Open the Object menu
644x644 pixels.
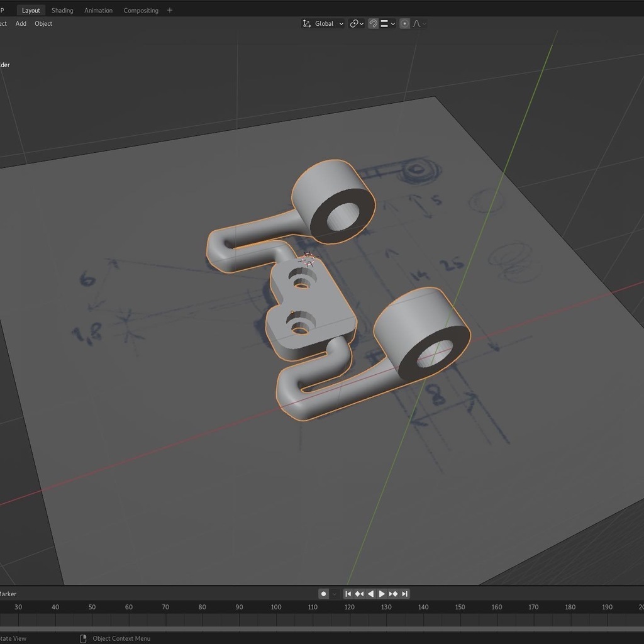[43, 24]
